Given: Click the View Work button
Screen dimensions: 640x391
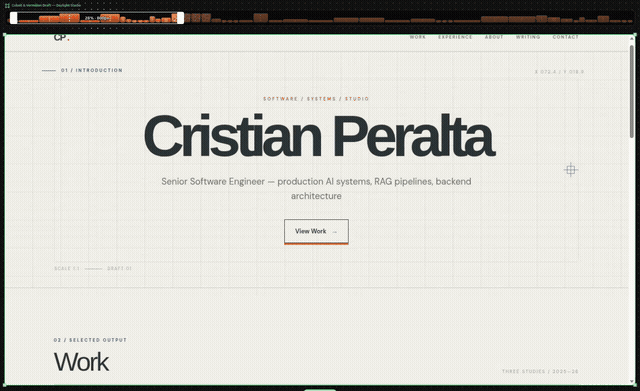Looking at the screenshot, I should pos(316,231).
